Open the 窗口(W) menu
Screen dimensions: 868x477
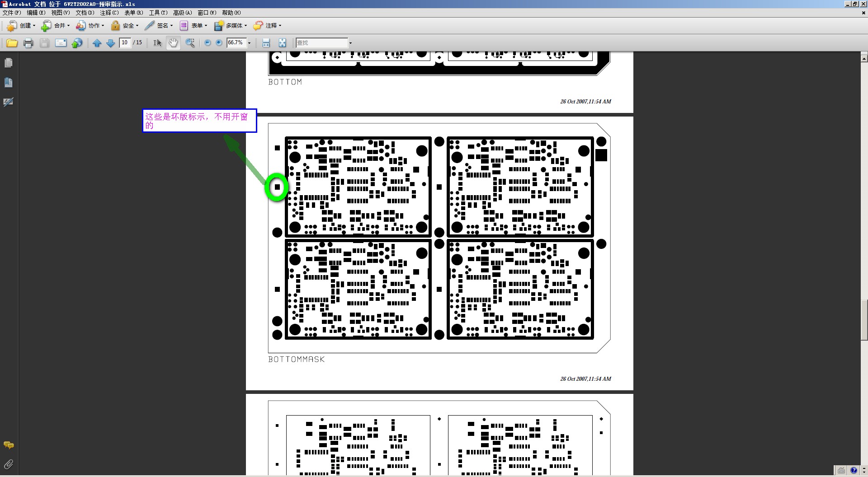coord(207,13)
